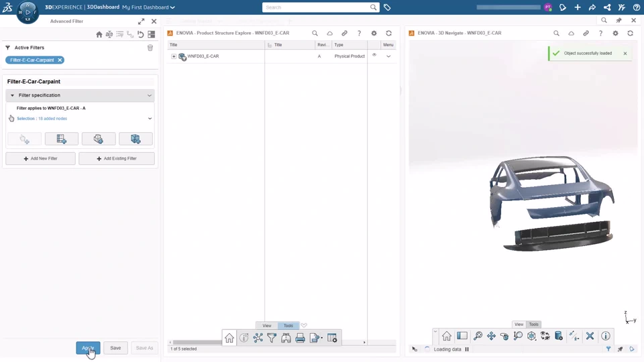Click the hide/show swap visibility icon
Screen dimensions: 644x362
(545, 336)
